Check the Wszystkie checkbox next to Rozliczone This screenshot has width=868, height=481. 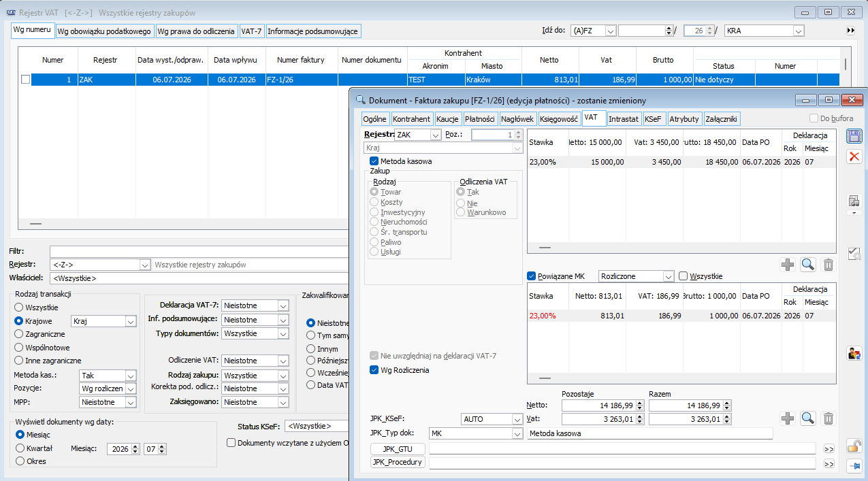point(684,276)
